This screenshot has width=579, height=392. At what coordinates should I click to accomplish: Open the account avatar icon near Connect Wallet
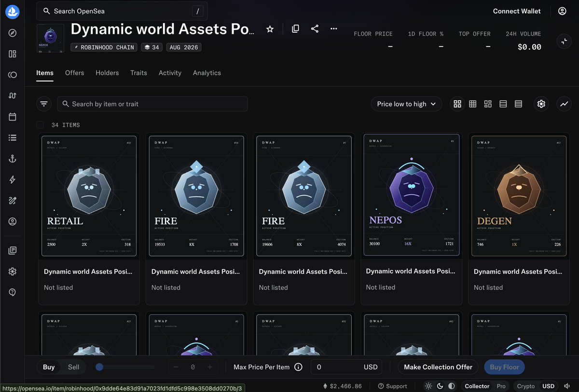pos(562,11)
